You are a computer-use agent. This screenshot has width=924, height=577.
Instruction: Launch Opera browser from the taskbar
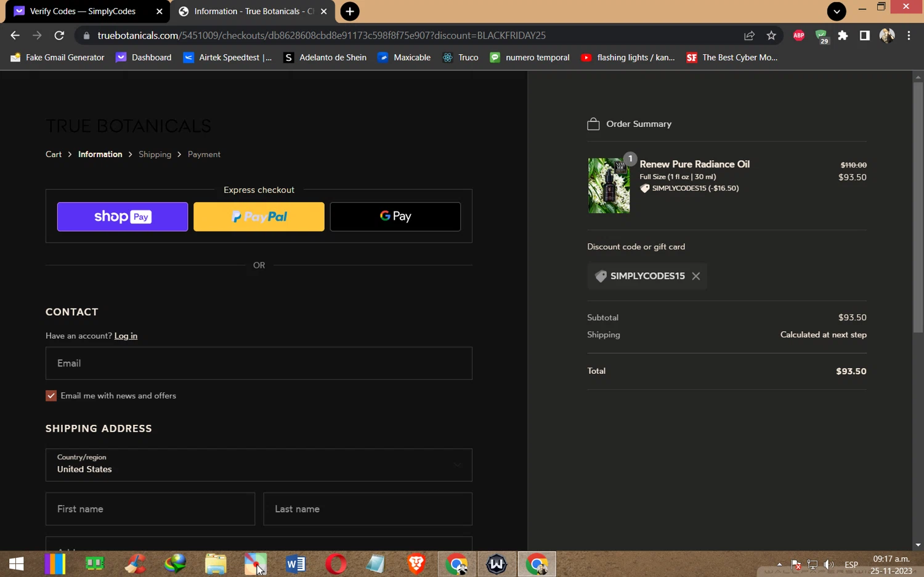pos(336,564)
